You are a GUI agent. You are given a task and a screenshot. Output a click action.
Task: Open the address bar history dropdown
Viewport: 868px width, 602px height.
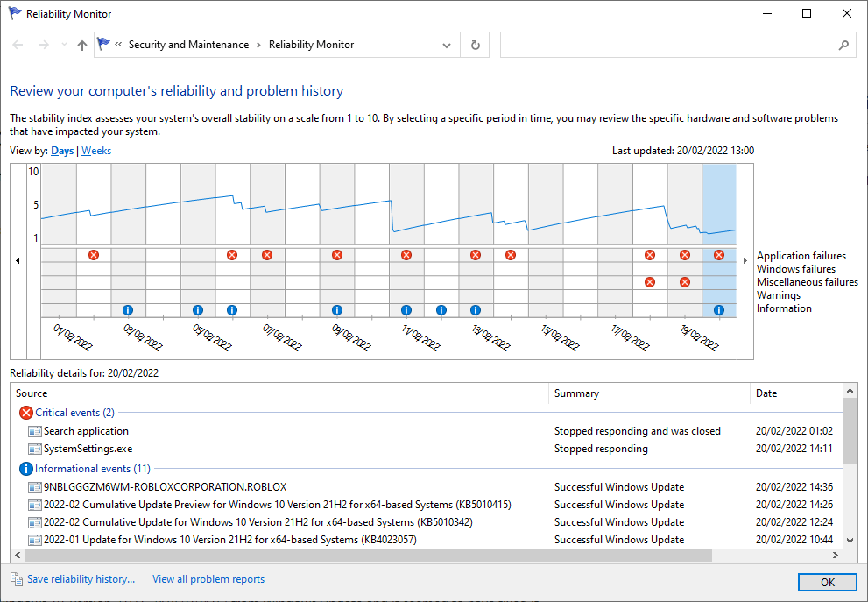(446, 46)
